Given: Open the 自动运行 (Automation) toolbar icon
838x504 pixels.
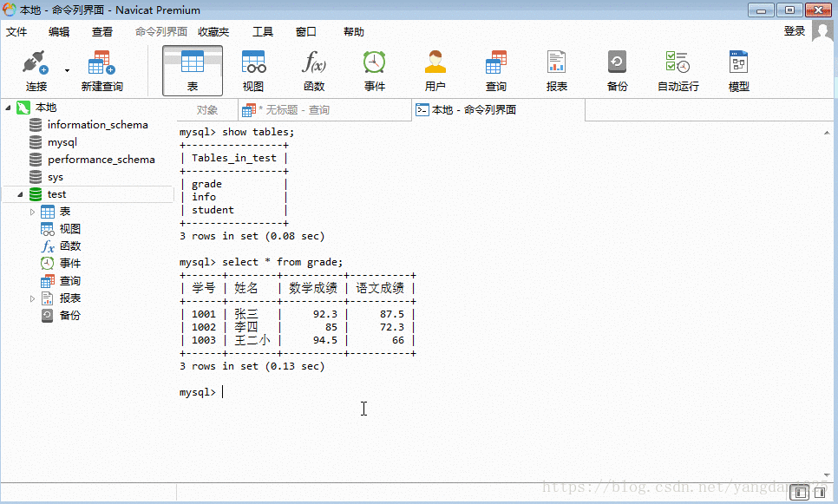Looking at the screenshot, I should (677, 69).
